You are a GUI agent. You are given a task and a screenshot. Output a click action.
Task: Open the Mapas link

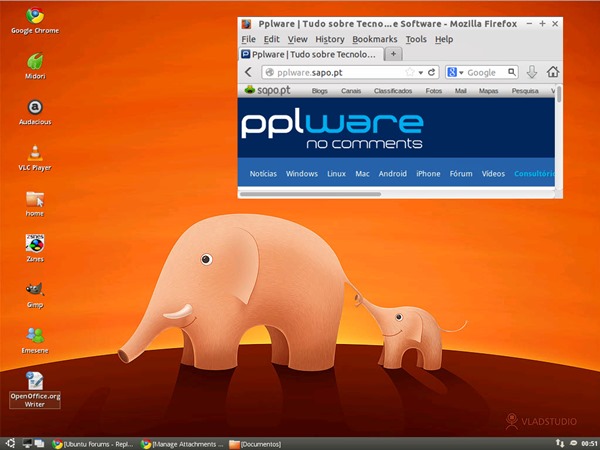[x=488, y=91]
